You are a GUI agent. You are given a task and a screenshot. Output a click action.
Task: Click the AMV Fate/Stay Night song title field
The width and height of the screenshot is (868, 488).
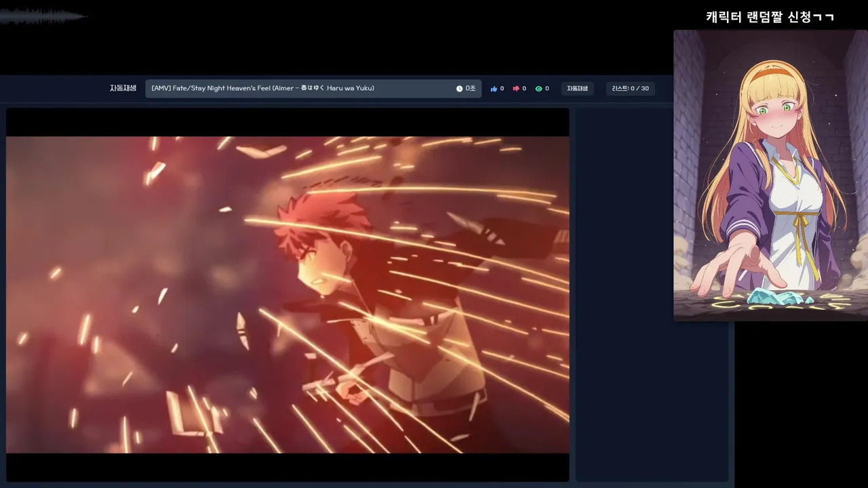tap(313, 89)
